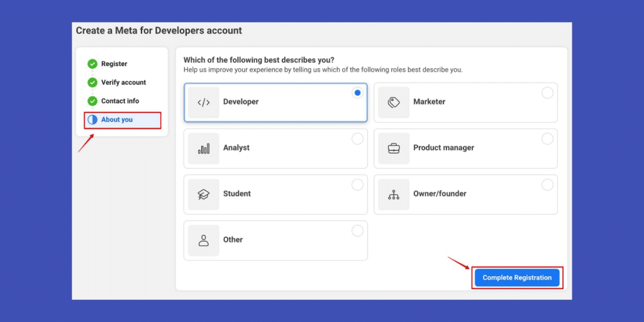Click the 'Help us improve your experience' description
644x322 pixels.
click(x=323, y=70)
